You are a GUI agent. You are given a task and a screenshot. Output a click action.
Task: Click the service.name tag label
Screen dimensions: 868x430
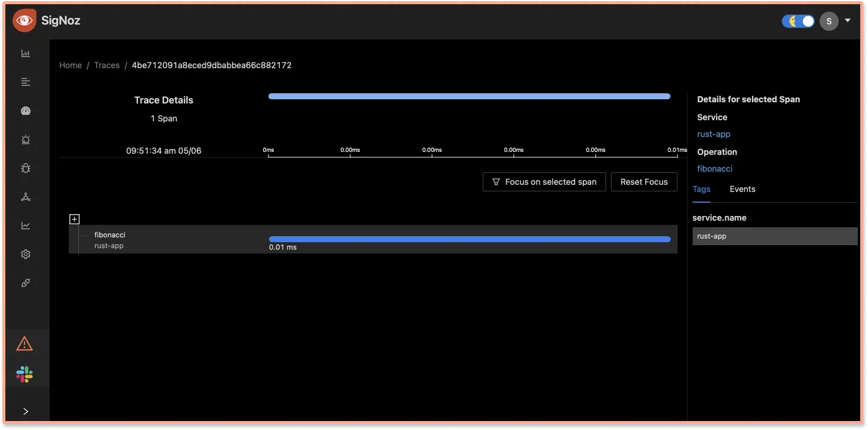pos(719,218)
